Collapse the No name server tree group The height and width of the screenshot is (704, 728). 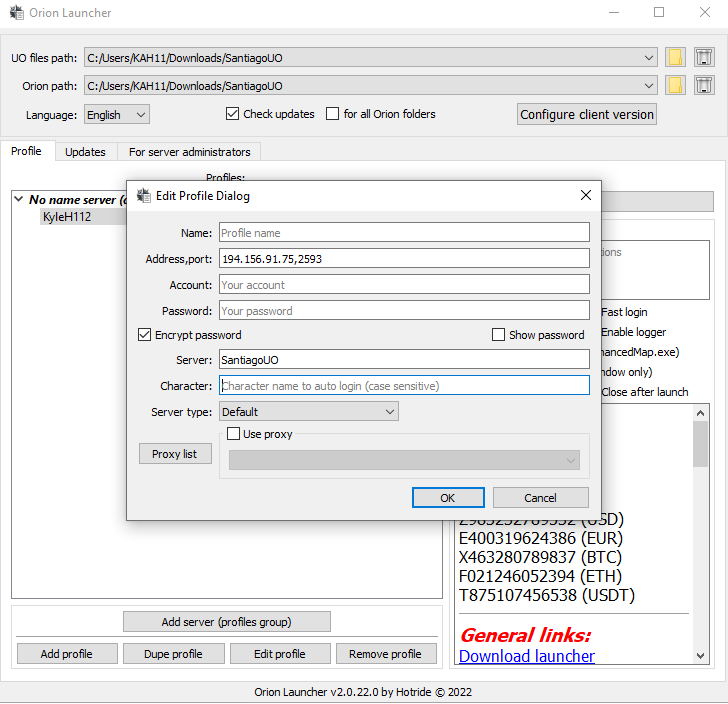coord(19,200)
